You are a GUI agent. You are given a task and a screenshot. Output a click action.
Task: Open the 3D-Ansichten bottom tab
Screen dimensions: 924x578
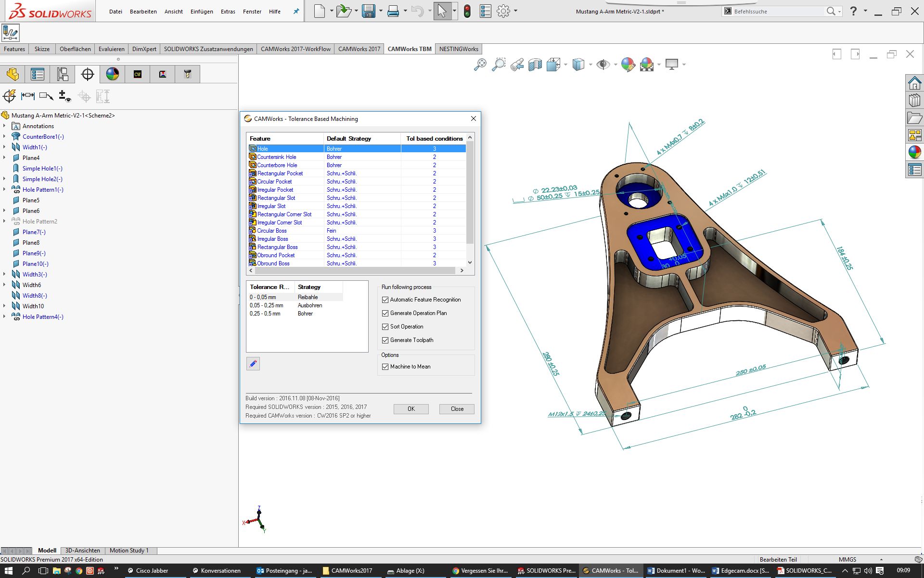click(x=83, y=551)
